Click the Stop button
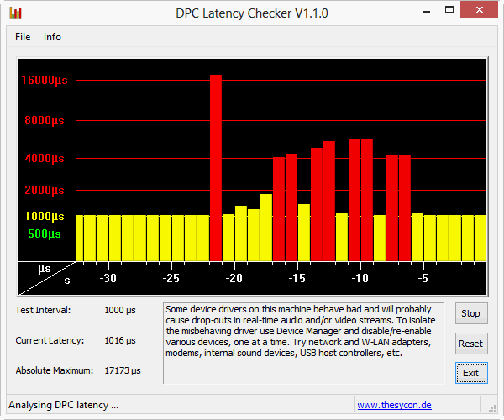Viewport: 504px width, 420px height. coord(471,313)
